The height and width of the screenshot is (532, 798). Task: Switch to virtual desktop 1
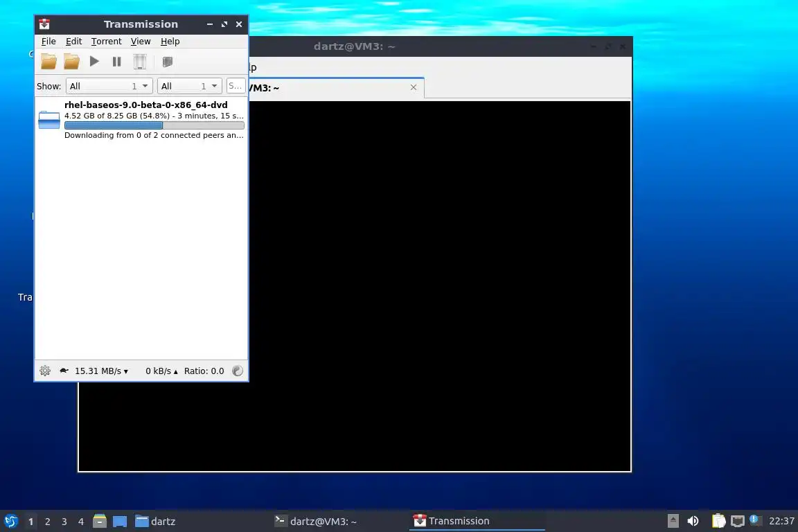tap(31, 522)
